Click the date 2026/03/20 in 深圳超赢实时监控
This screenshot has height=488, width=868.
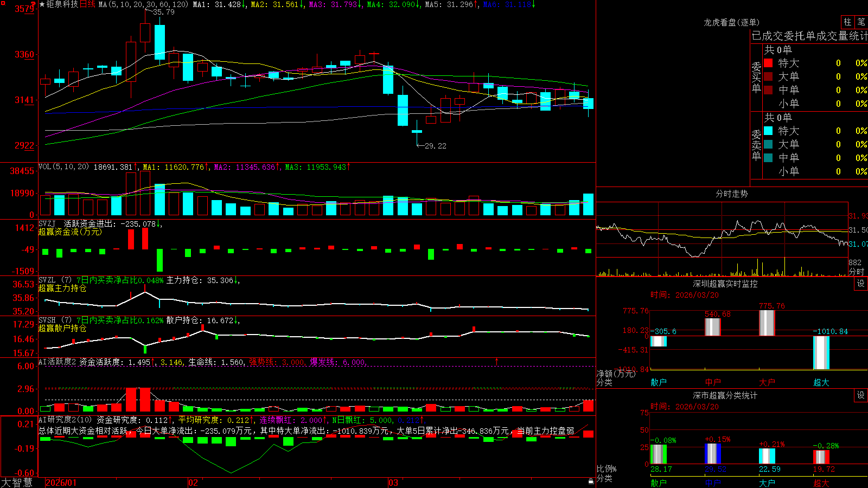tap(697, 295)
